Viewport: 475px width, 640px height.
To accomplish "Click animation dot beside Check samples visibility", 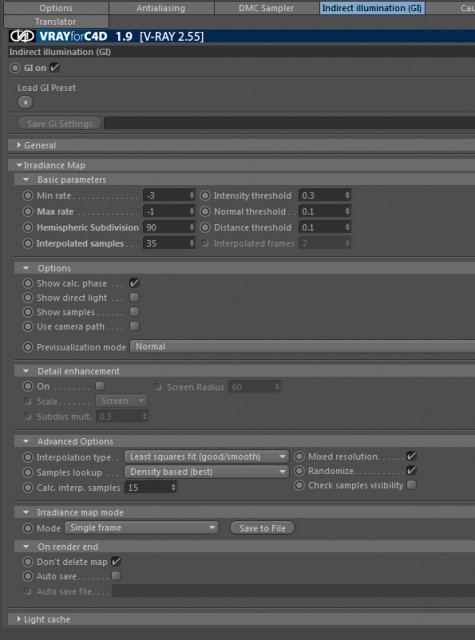I will point(299,485).
